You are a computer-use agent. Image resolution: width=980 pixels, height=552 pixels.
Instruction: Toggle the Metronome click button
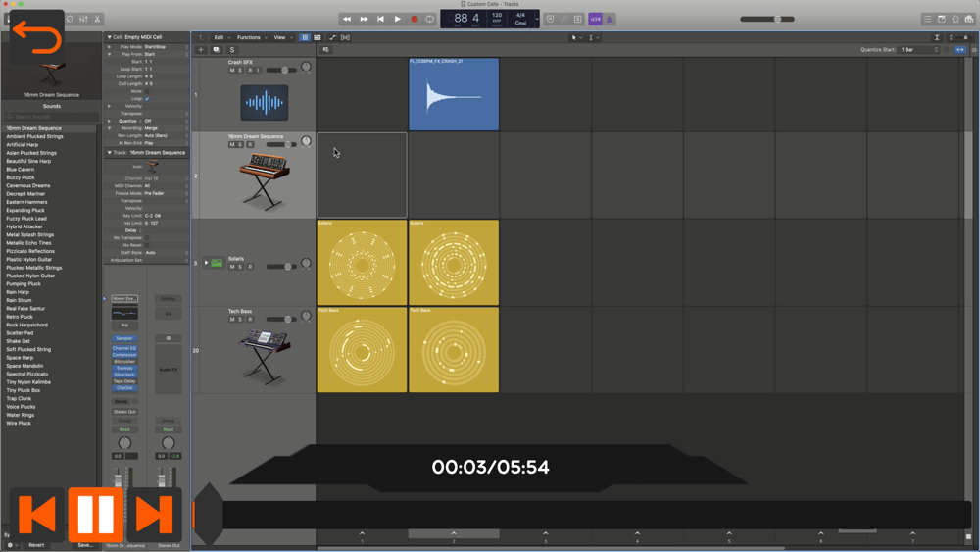tap(609, 19)
